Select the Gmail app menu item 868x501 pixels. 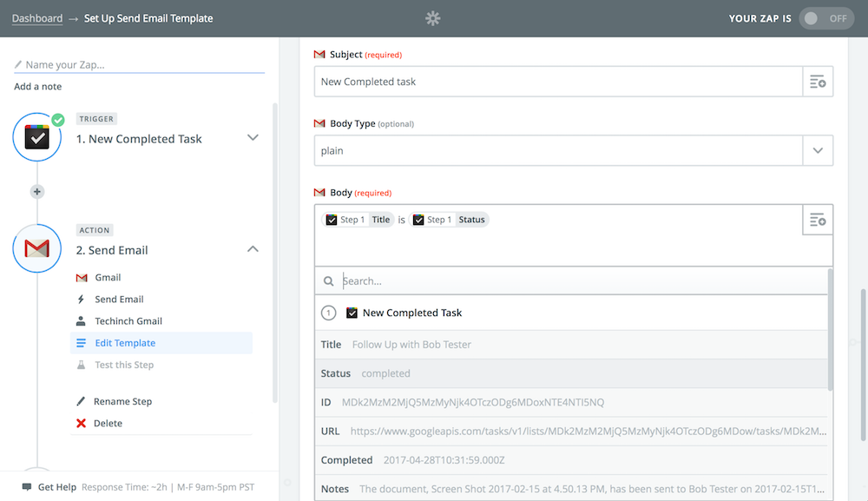[x=161, y=277]
